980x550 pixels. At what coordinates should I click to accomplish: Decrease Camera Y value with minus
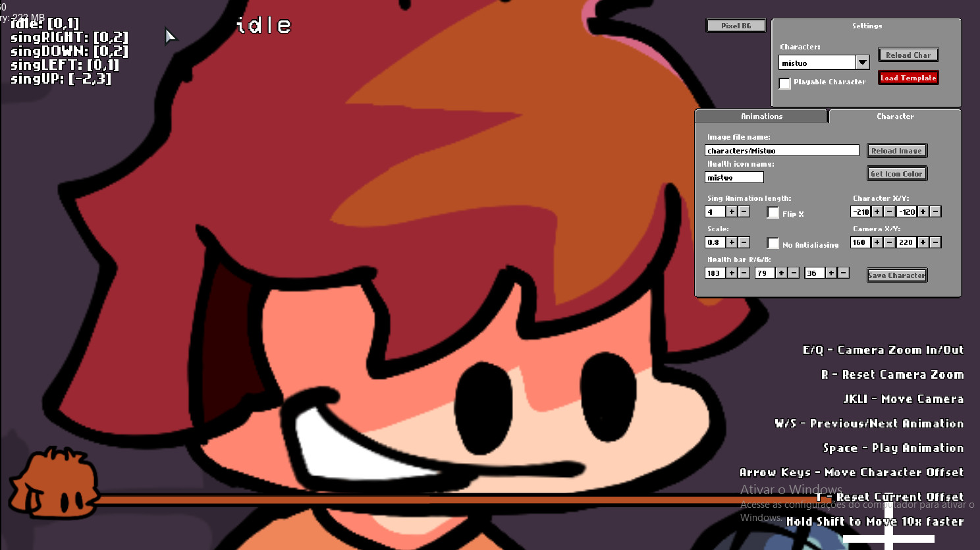pyautogui.click(x=935, y=242)
